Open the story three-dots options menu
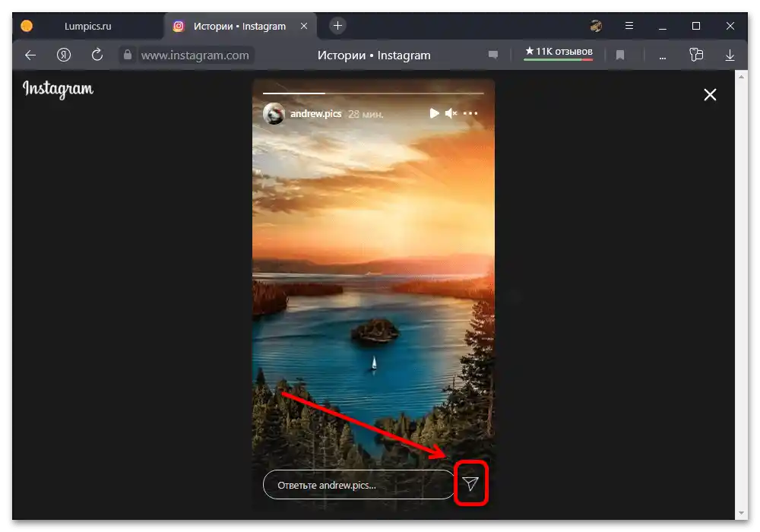 pyautogui.click(x=470, y=113)
